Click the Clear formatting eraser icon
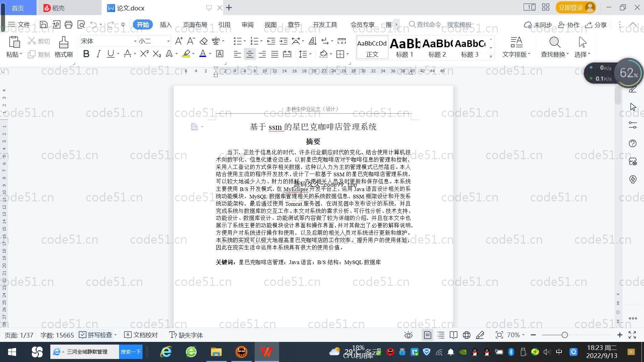This screenshot has width=644, height=362. click(x=203, y=41)
